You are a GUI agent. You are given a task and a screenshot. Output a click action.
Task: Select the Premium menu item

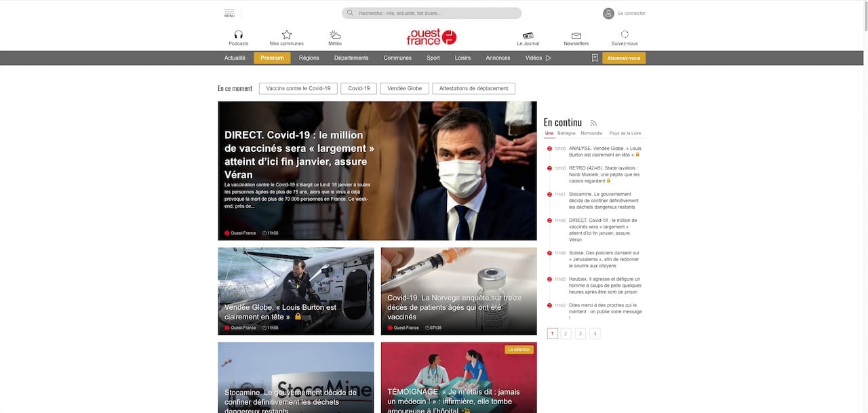click(272, 58)
